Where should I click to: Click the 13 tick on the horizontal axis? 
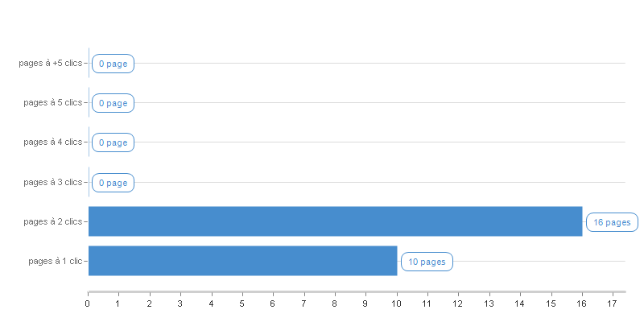click(489, 304)
